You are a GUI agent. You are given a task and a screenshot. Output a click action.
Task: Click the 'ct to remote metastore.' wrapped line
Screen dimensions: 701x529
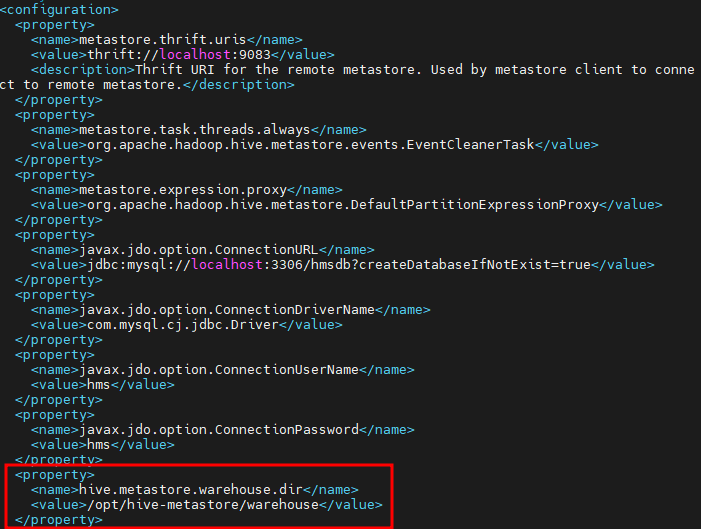pos(91,85)
